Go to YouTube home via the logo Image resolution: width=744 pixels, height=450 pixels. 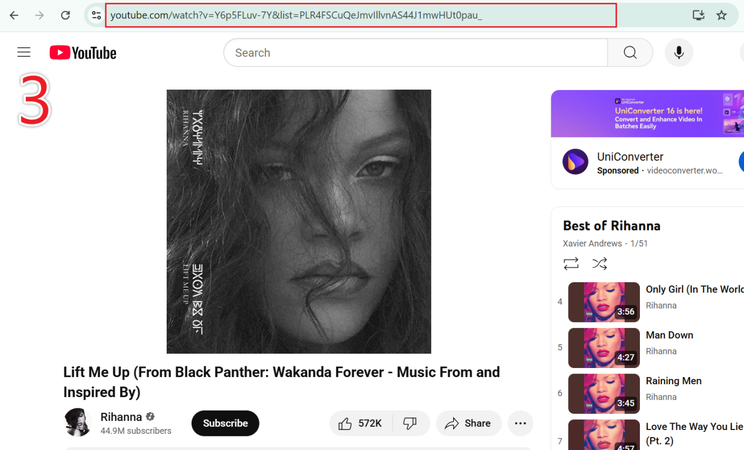click(83, 53)
